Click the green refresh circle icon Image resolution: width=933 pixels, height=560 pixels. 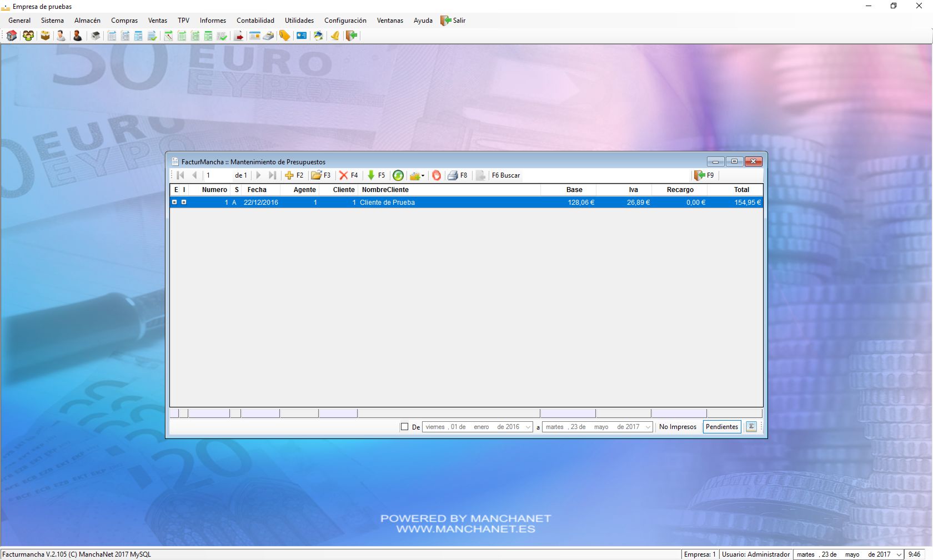click(398, 175)
